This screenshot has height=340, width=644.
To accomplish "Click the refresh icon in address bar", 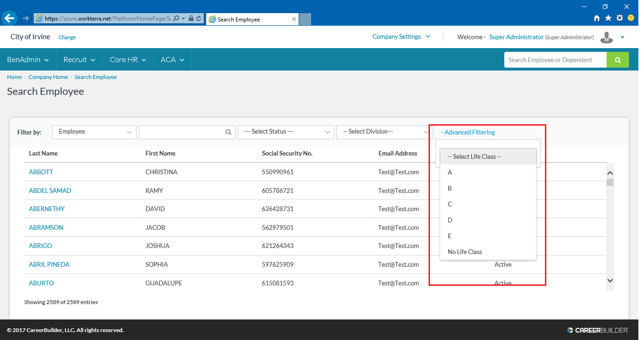I will (x=199, y=19).
